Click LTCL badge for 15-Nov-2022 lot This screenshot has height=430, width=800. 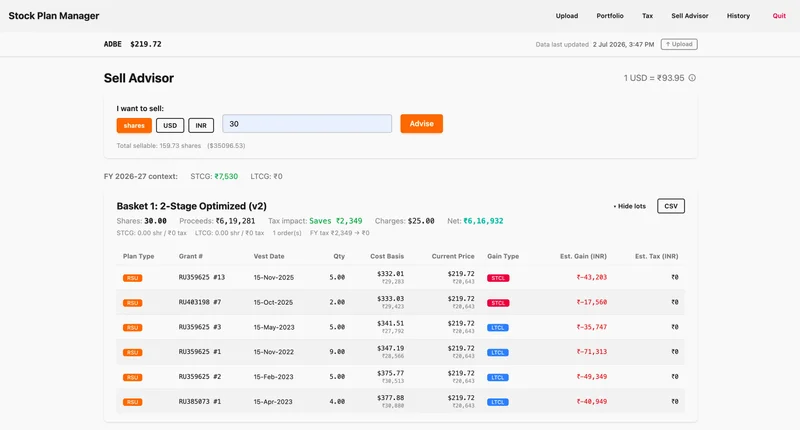pos(497,352)
